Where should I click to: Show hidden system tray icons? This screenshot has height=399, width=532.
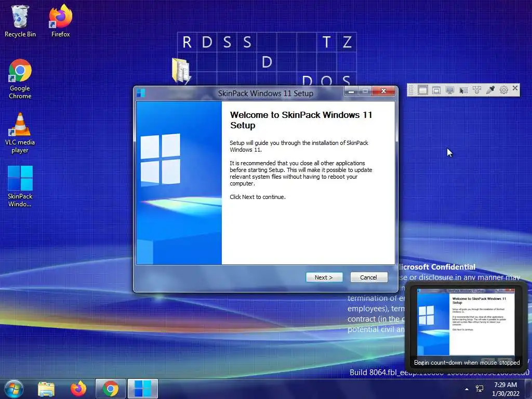pyautogui.click(x=467, y=389)
